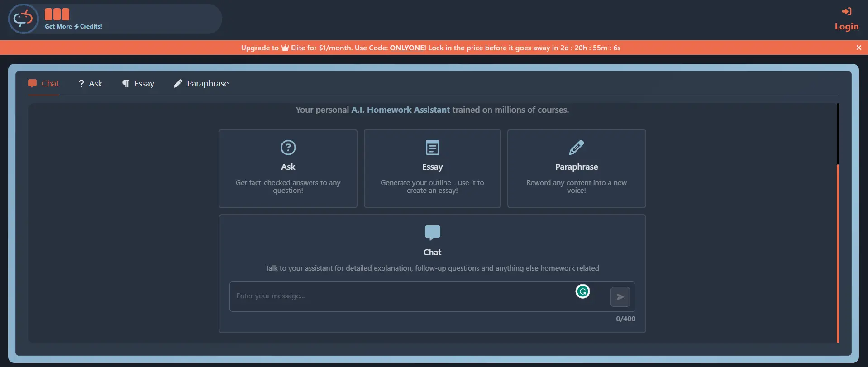Send the chat message with arrow button
This screenshot has height=367, width=868.
click(620, 297)
